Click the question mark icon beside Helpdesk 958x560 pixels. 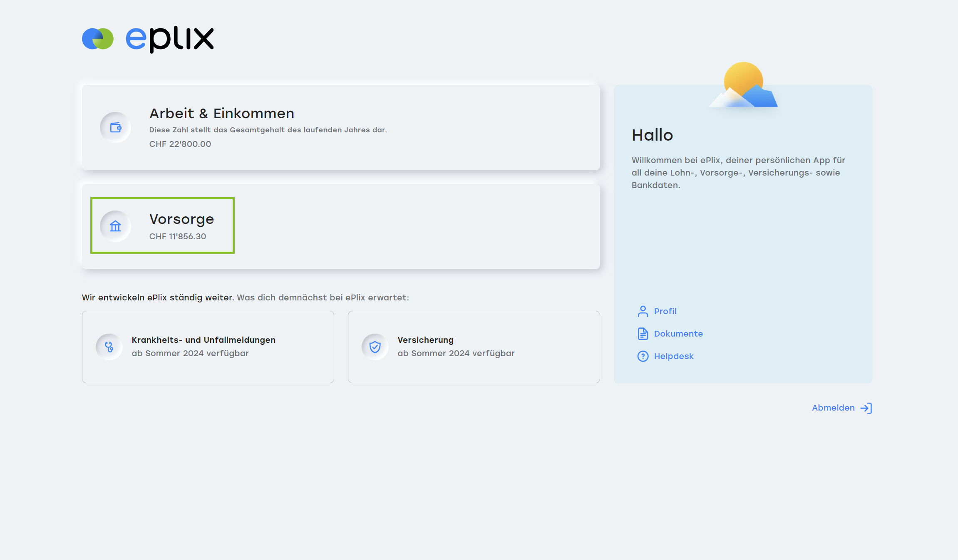coord(643,356)
